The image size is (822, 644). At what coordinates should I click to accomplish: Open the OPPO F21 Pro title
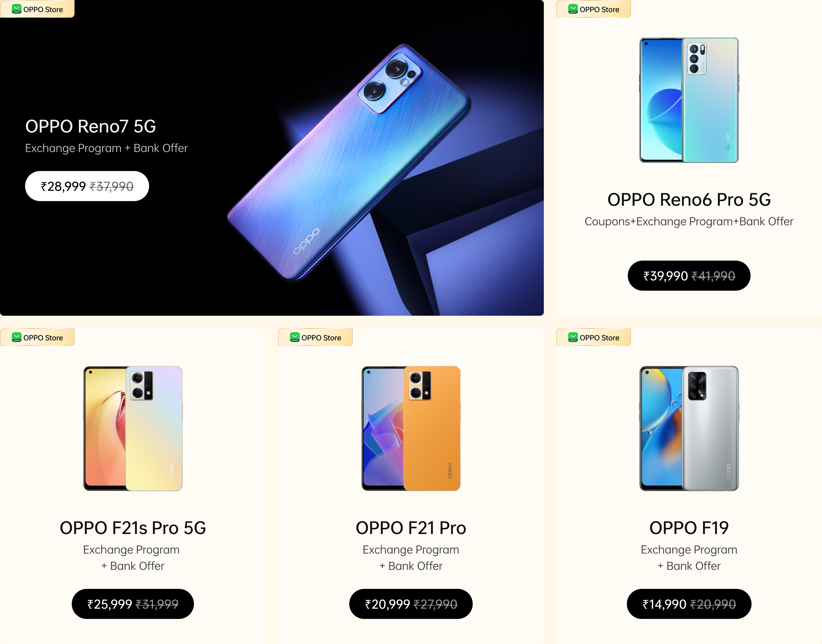click(x=411, y=527)
